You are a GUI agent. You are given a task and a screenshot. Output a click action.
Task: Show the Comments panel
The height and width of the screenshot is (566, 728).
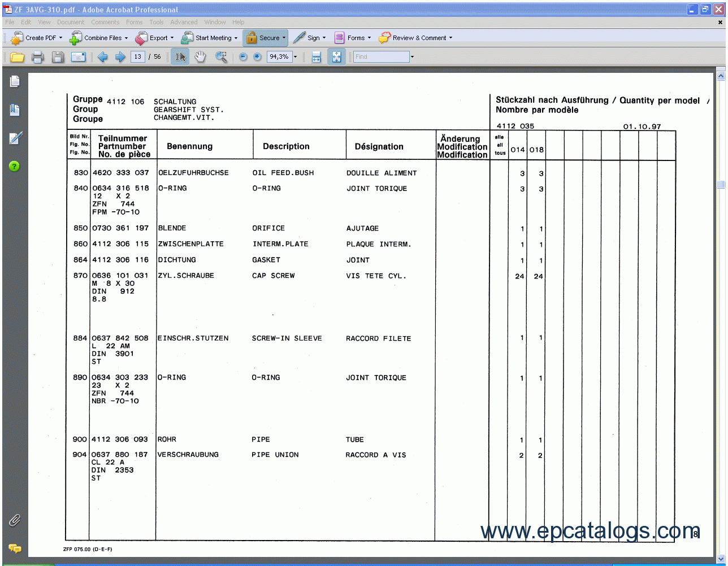(x=15, y=548)
